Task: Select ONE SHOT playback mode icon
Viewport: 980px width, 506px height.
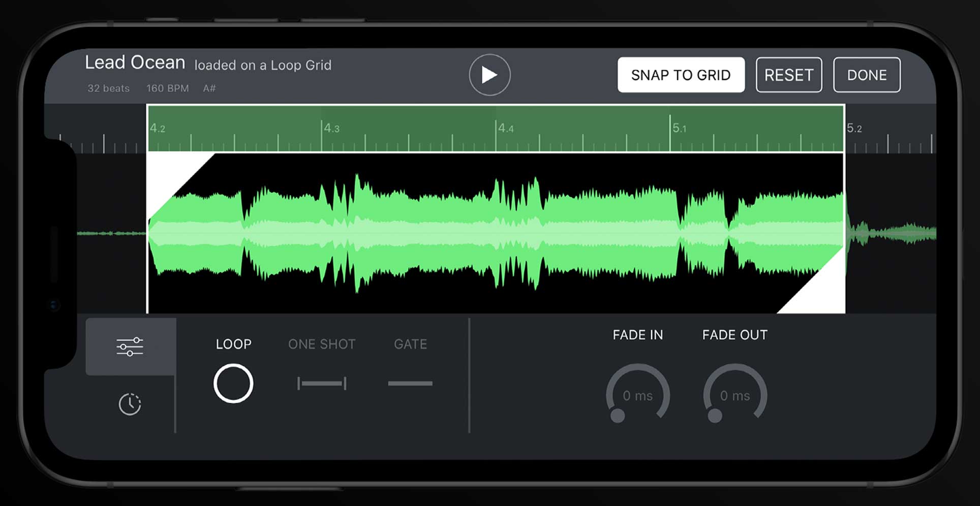Action: (x=322, y=384)
